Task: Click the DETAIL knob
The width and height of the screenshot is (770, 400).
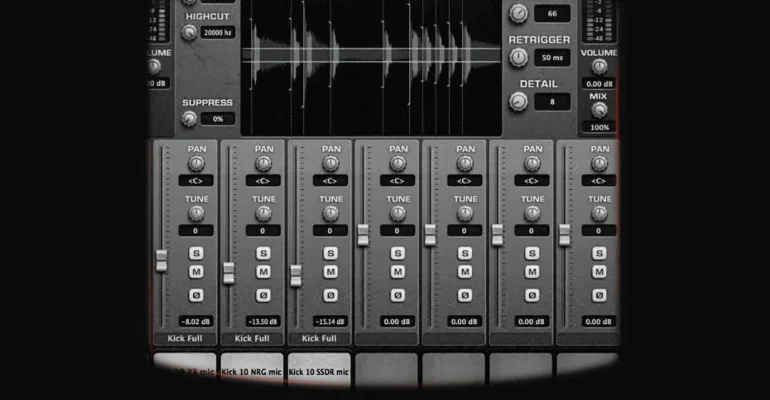Action: [518, 102]
